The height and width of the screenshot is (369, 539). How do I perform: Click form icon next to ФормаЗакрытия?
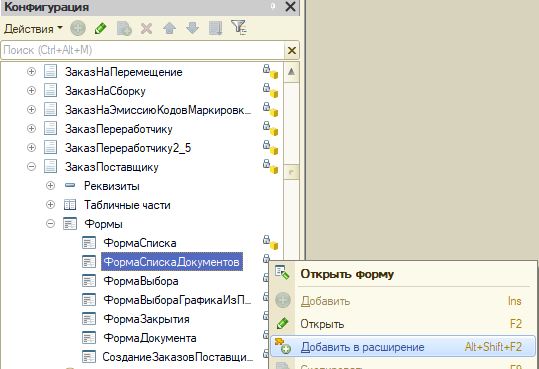89,319
